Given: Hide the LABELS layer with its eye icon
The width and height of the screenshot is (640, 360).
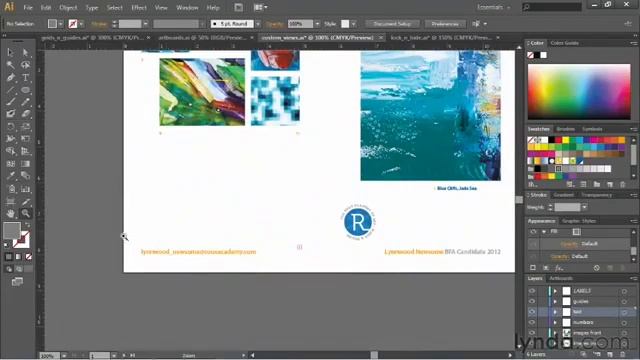Looking at the screenshot, I should pyautogui.click(x=532, y=291).
